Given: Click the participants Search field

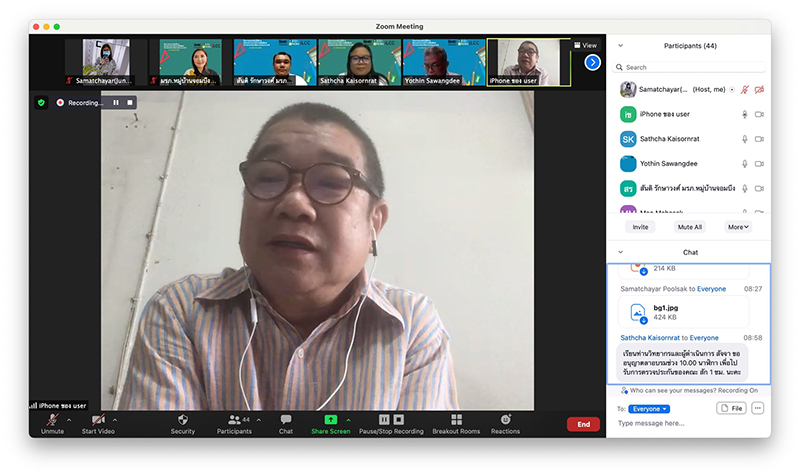Looking at the screenshot, I should point(689,67).
